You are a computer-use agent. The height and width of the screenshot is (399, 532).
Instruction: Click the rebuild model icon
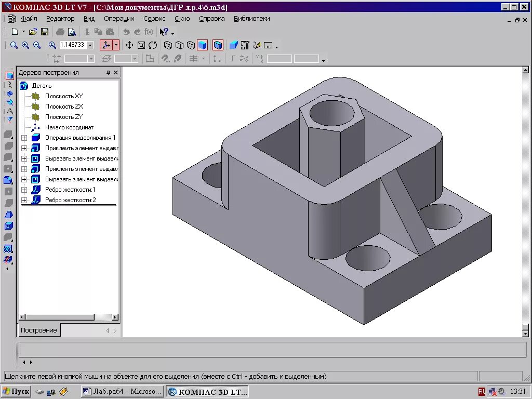click(245, 45)
